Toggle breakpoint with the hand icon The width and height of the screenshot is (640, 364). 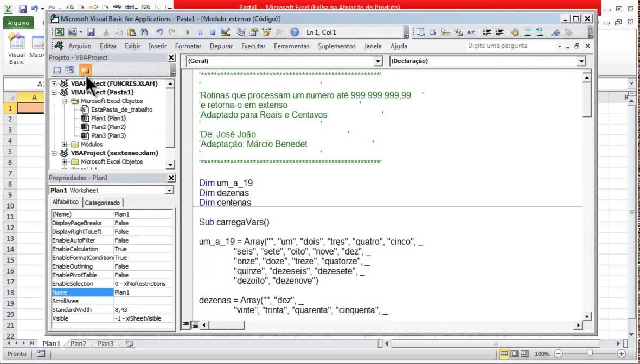[x=515, y=32]
